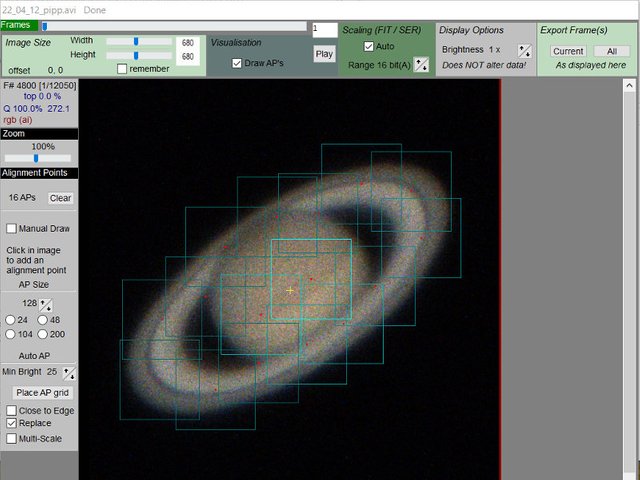
Task: Select AP size 48 radio button
Action: tap(42, 320)
